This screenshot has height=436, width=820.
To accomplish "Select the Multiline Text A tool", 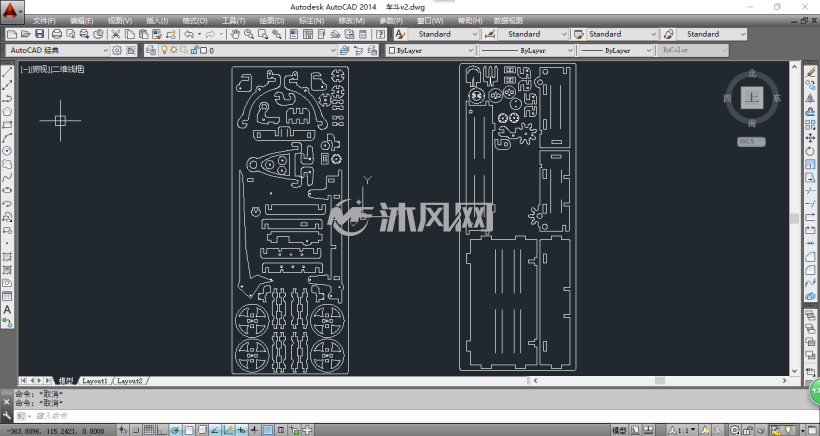I will pyautogui.click(x=7, y=309).
